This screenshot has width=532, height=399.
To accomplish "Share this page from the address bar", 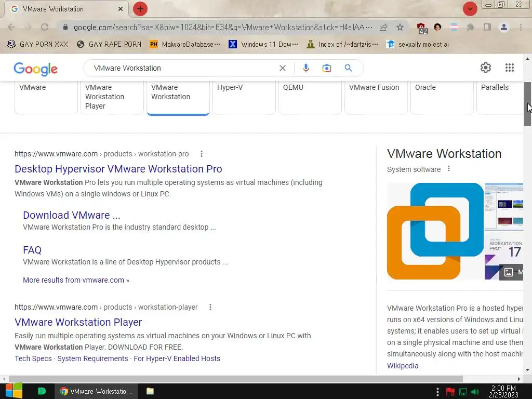I will 383,27.
